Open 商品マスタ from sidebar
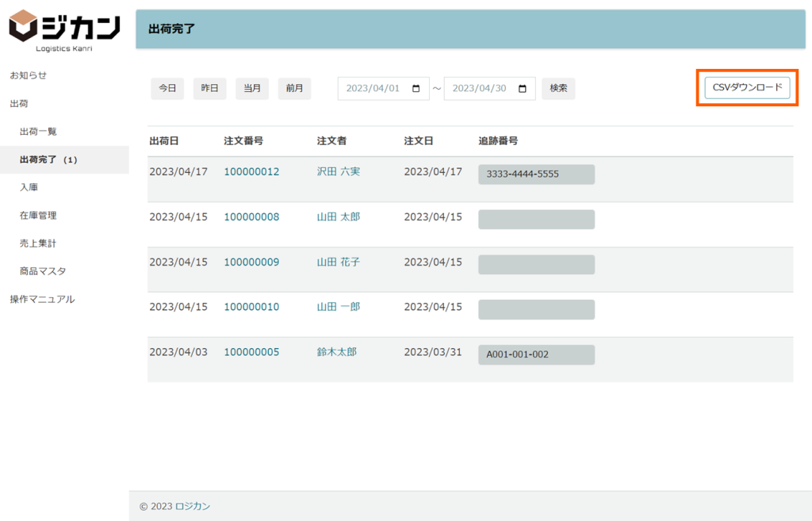 point(43,271)
